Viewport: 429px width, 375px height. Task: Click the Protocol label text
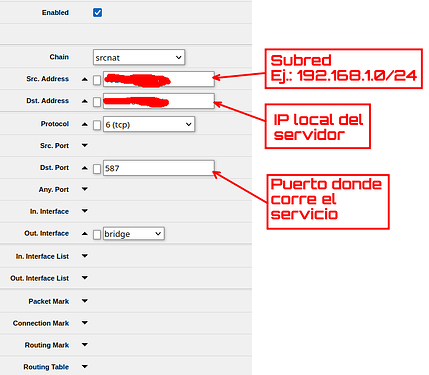pyautogui.click(x=55, y=124)
